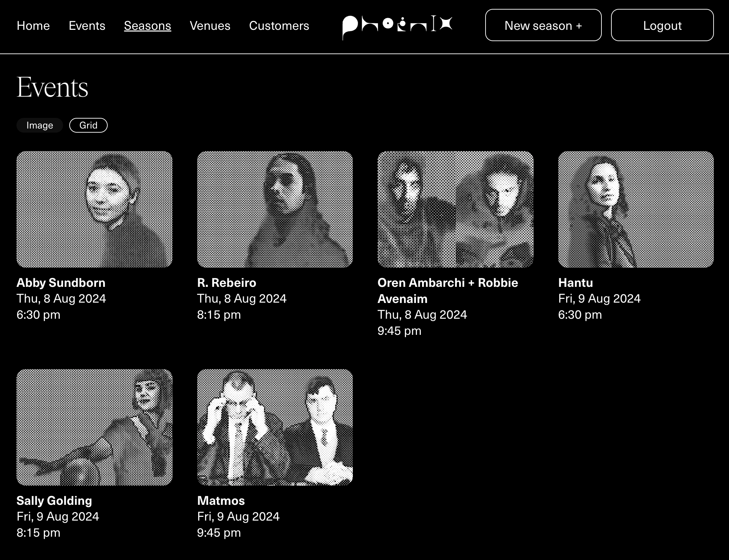Open Sally Golding event image
The height and width of the screenshot is (560, 729).
[x=94, y=427]
